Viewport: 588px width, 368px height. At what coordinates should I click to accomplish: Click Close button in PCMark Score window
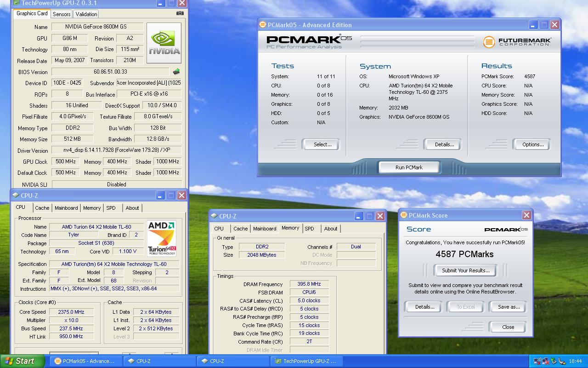(x=508, y=327)
